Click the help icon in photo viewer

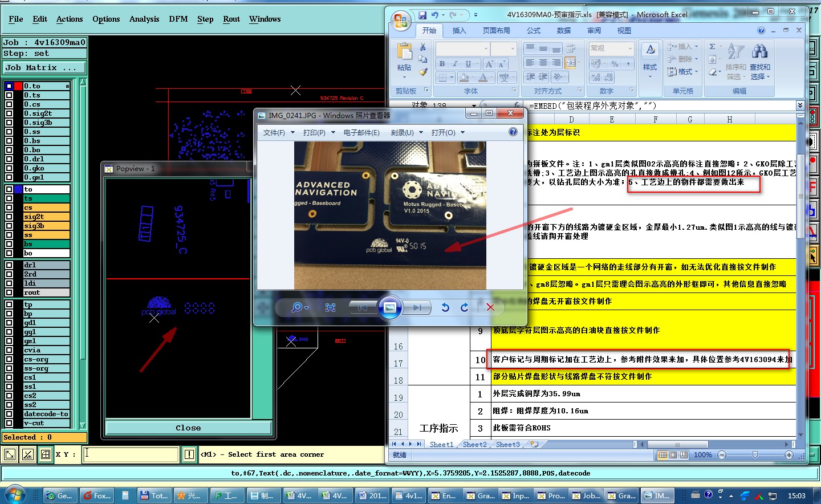(x=513, y=132)
